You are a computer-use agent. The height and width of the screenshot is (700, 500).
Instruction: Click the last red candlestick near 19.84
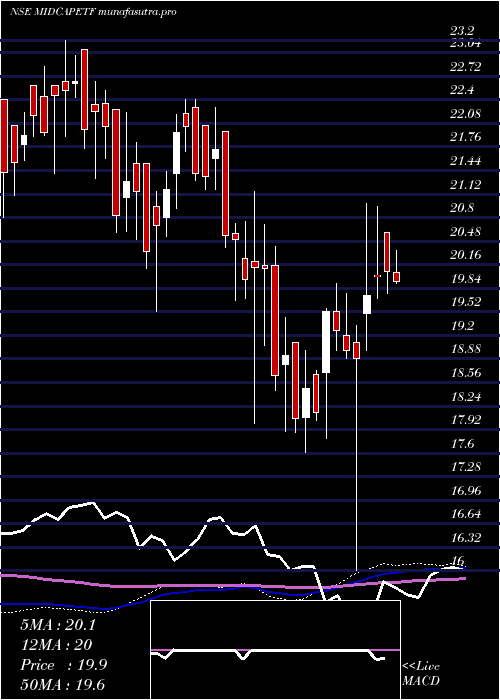point(396,277)
